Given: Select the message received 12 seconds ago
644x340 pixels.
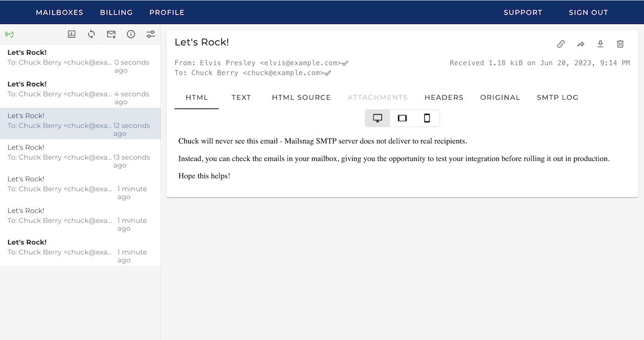Looking at the screenshot, I should point(80,124).
